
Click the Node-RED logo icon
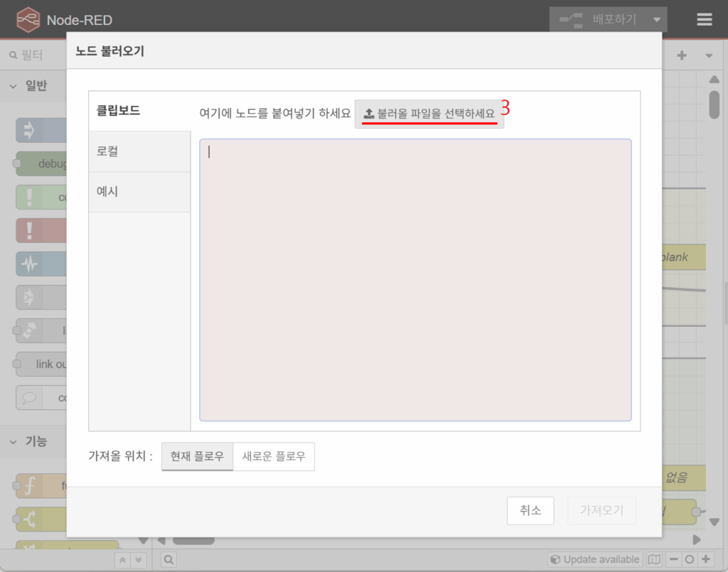(x=28, y=20)
